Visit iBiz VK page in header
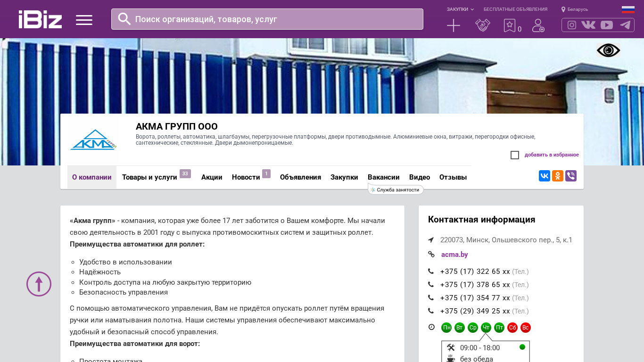The height and width of the screenshot is (362, 644). coord(588,25)
